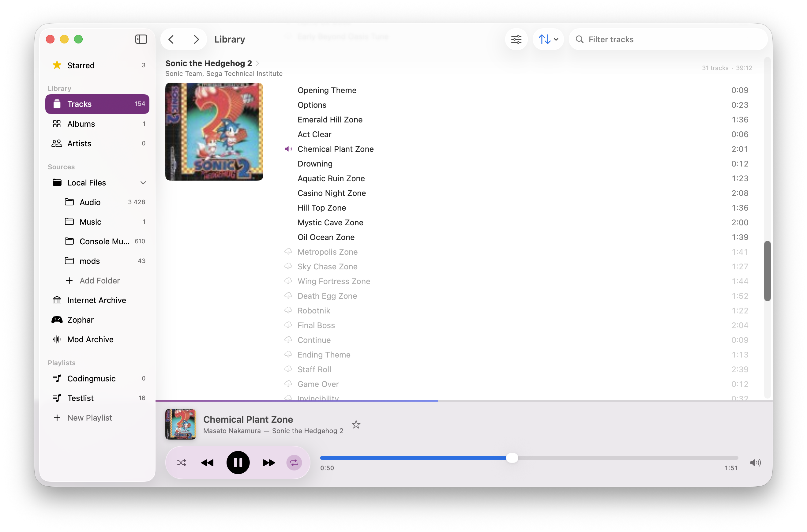This screenshot has height=532, width=807.
Task: Create a New Playlist
Action: (x=90, y=418)
